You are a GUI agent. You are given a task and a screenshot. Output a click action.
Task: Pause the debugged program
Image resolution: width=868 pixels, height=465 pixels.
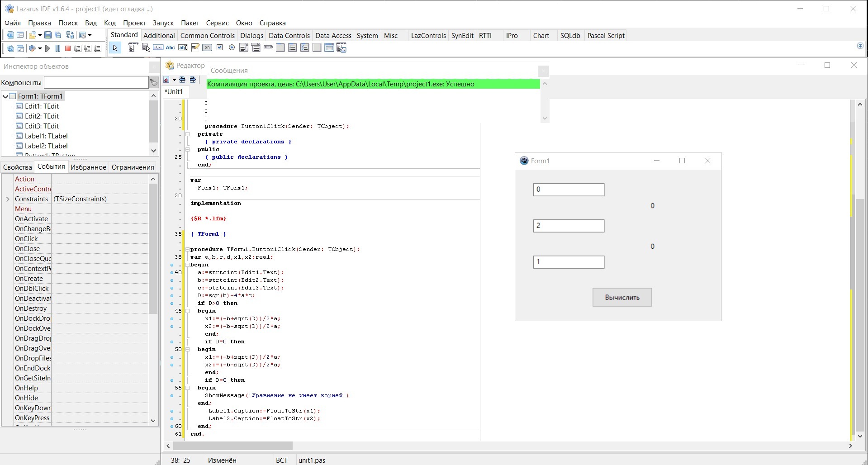58,48
